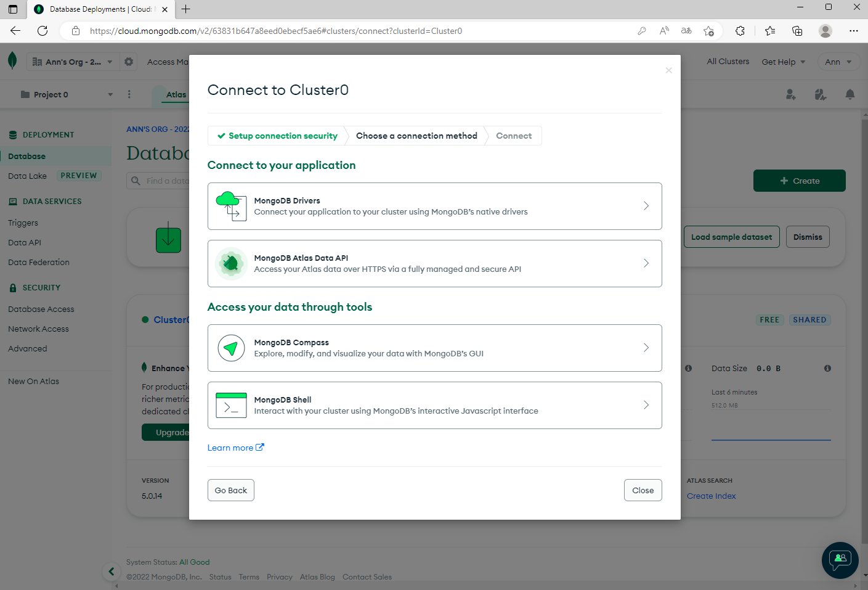The image size is (868, 590).
Task: Close the Database Deployments browser tab
Action: point(164,9)
